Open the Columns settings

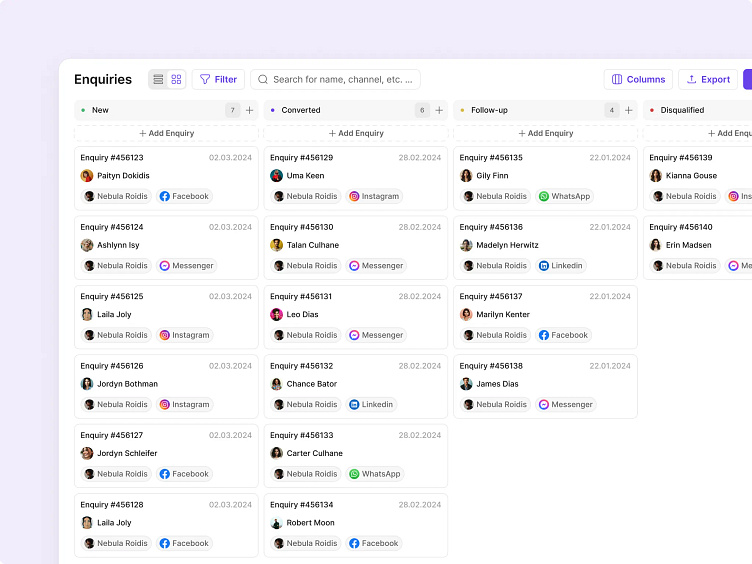coord(638,79)
